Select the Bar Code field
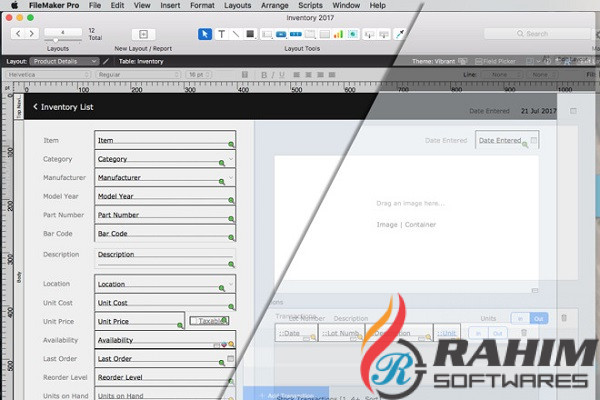This screenshot has width=600, height=400. [x=165, y=233]
